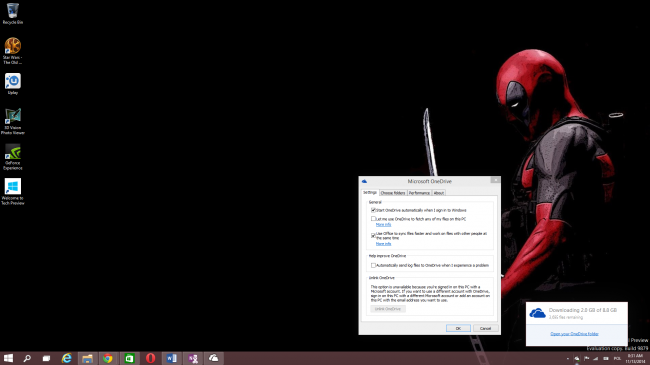Click the greyed Unlink OneDrive button
This screenshot has height=365, width=650.
point(388,309)
